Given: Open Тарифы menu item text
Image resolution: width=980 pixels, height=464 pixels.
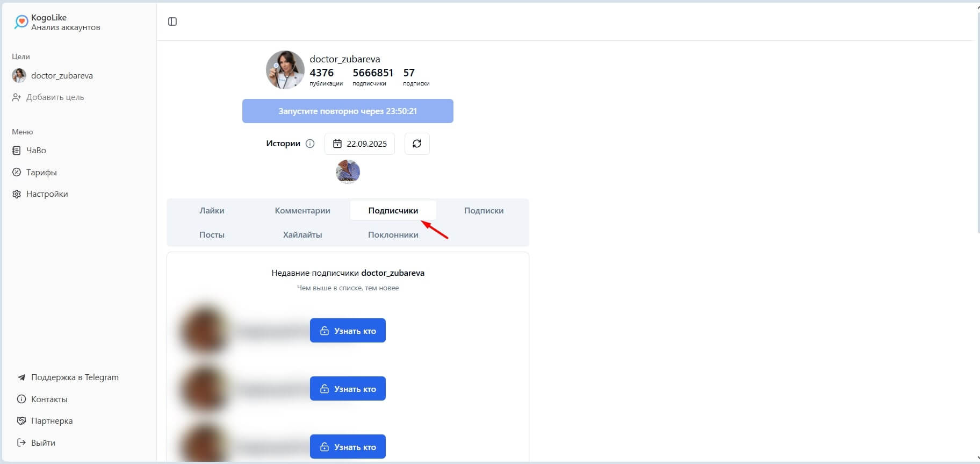Looking at the screenshot, I should point(41,173).
